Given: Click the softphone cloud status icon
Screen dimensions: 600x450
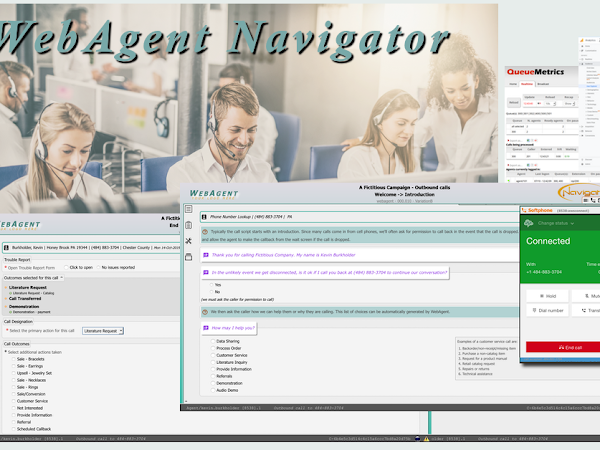Looking at the screenshot, I should click(529, 223).
